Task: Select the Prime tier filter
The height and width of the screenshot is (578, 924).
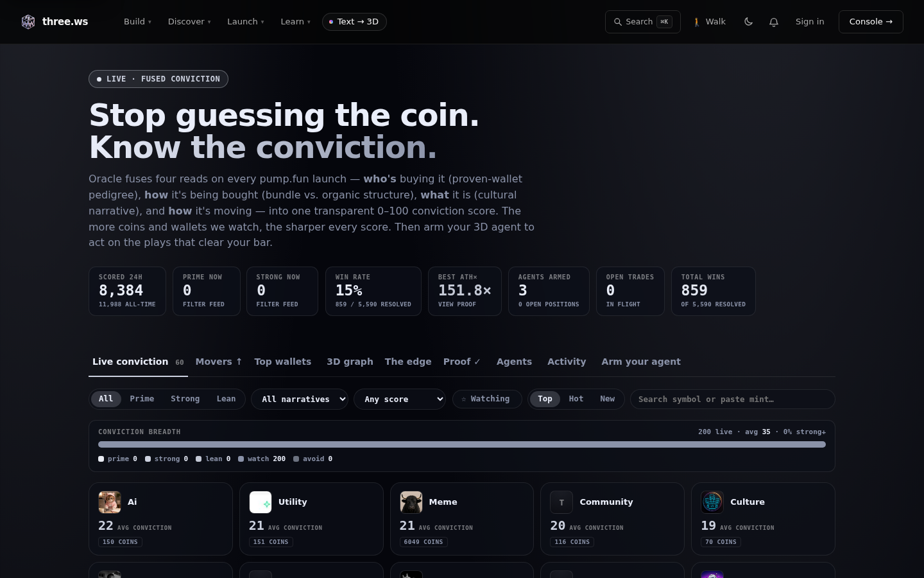Action: click(142, 399)
